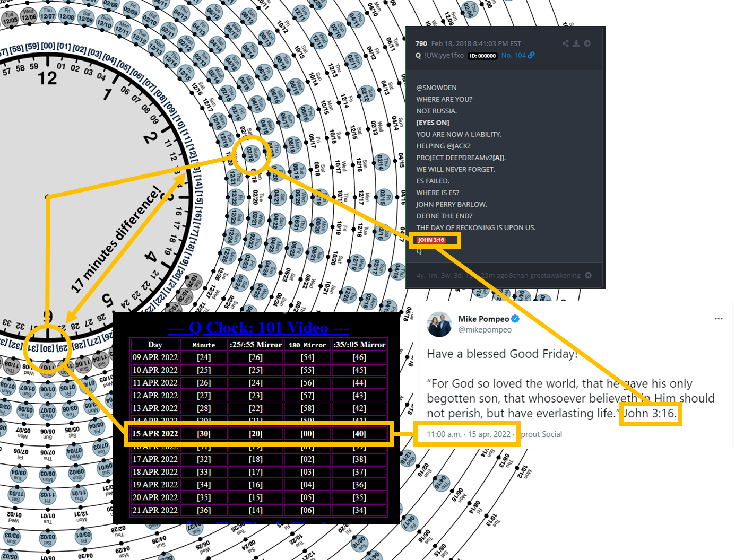Viewport: 735px width, 560px height.
Task: Click the "11 APR 2022" table cell
Action: (155, 383)
